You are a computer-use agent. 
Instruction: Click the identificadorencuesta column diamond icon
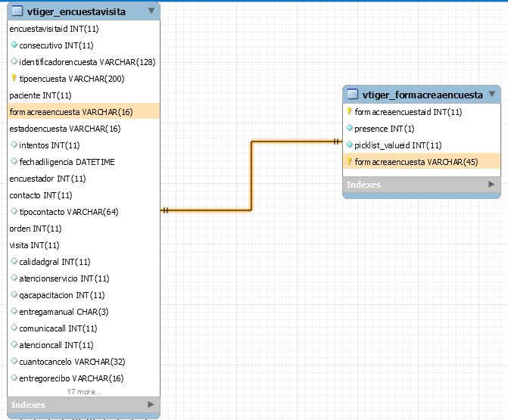coord(14,61)
